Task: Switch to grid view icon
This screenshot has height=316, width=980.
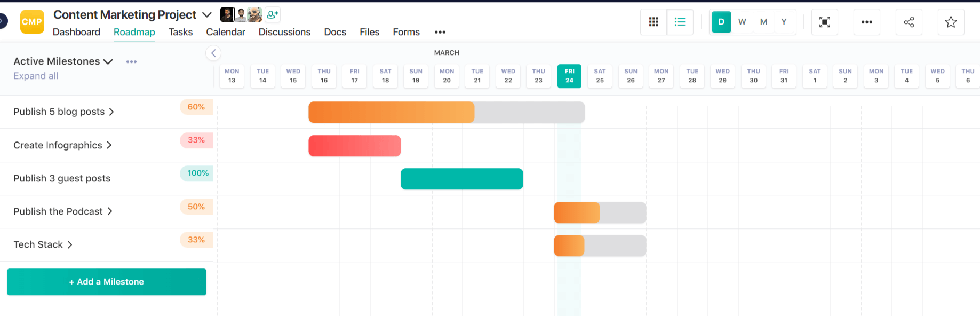Action: tap(654, 22)
